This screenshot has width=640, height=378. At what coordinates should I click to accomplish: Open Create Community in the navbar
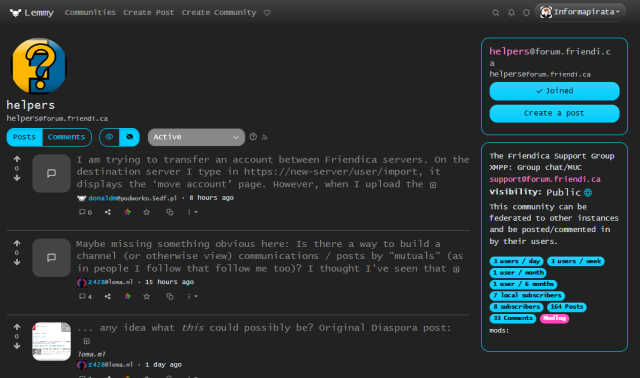(219, 13)
